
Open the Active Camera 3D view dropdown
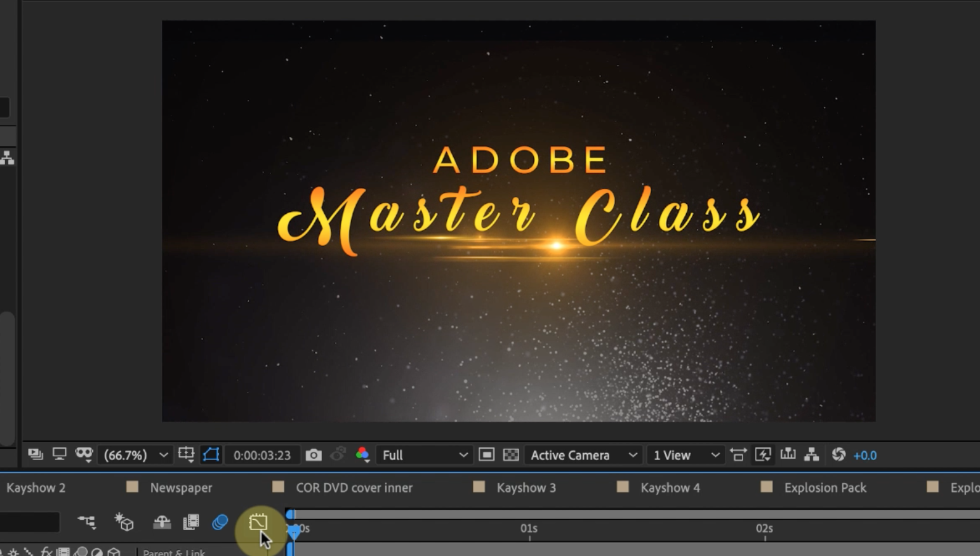(x=583, y=455)
